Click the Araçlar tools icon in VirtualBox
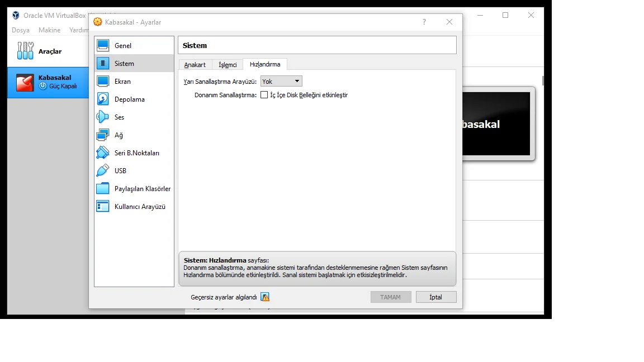Screen dimensions: 644x362 point(26,51)
